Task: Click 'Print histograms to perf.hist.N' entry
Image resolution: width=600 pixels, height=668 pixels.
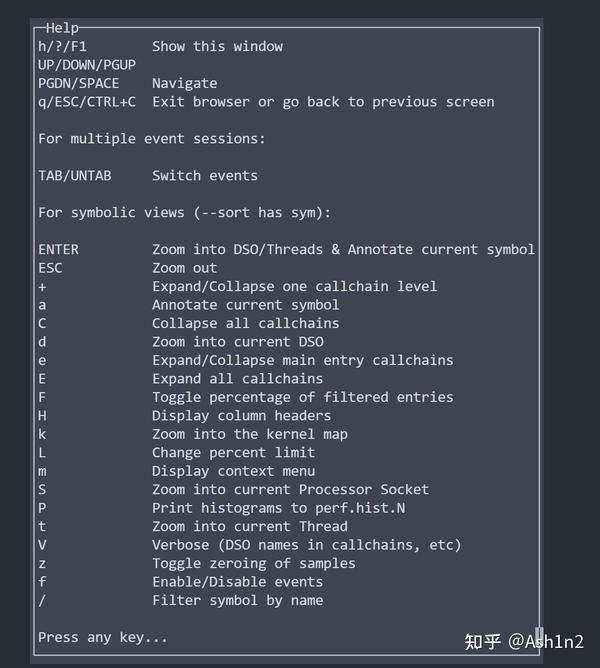Action: 278,508
